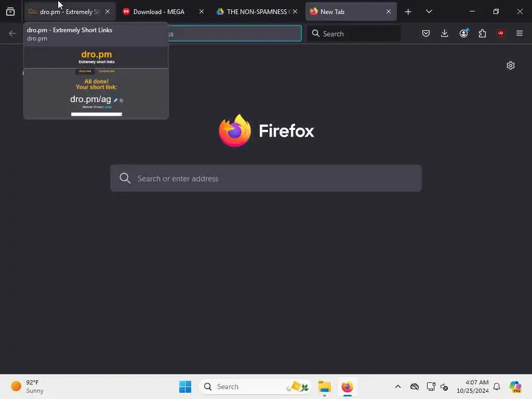
Task: Open the weather widget 92°F Sunny
Action: pos(28,387)
